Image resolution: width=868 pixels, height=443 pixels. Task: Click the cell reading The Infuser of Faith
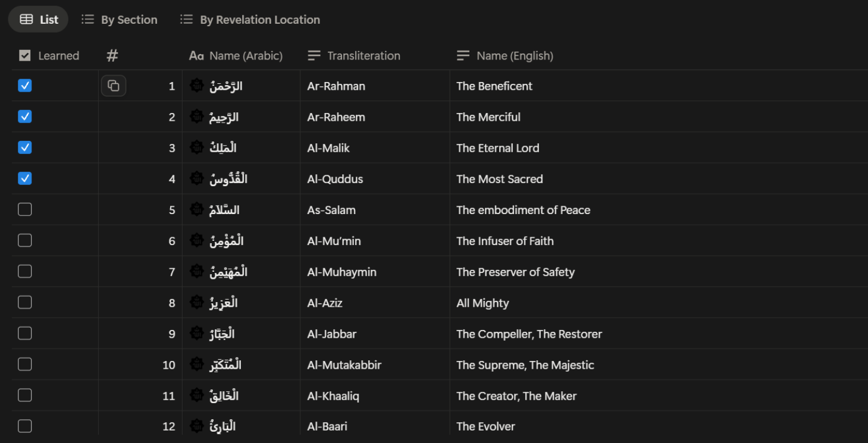[x=505, y=241]
